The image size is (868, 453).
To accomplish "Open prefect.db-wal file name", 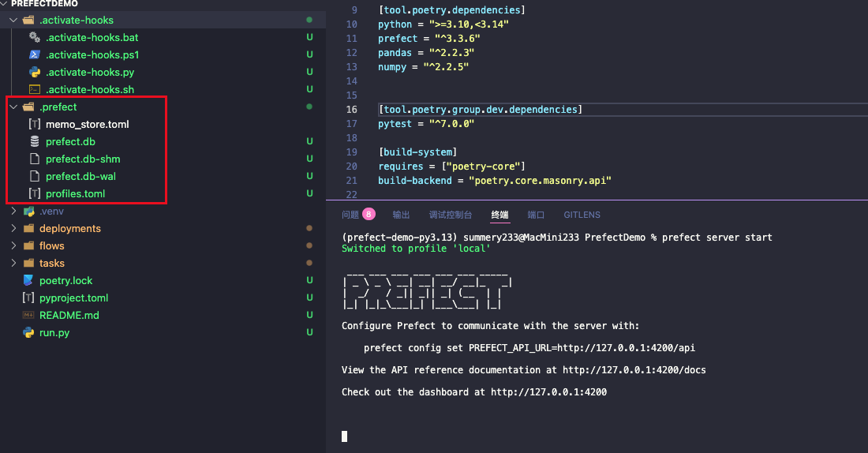I will coord(80,176).
